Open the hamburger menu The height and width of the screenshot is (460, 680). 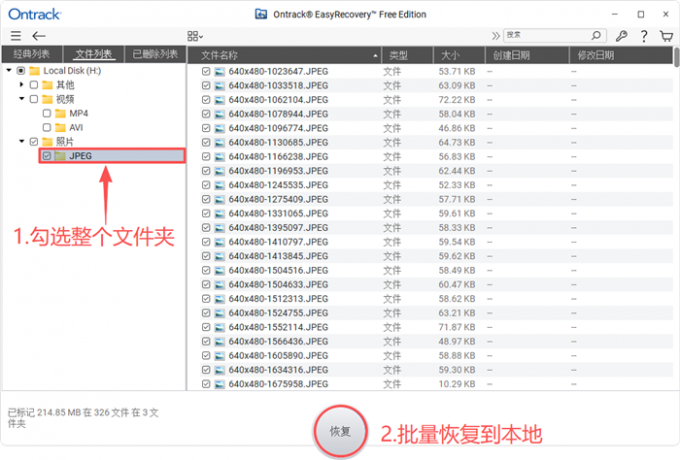(16, 36)
